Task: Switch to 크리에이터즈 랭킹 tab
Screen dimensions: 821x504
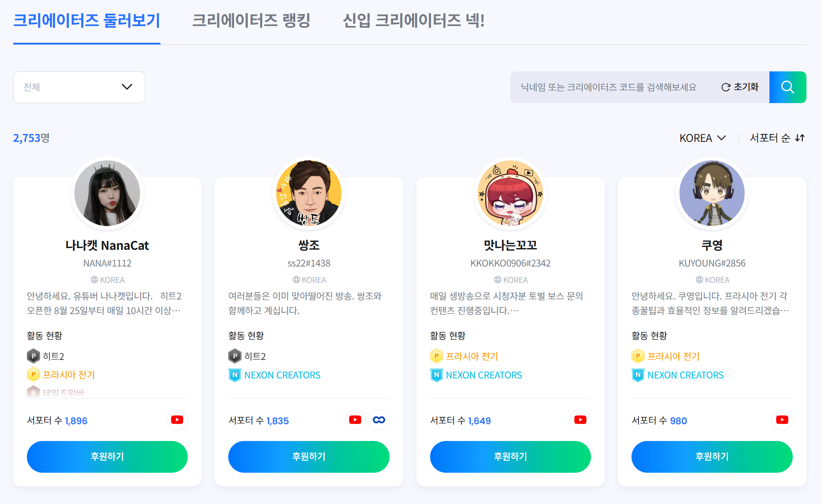Action: (251, 21)
